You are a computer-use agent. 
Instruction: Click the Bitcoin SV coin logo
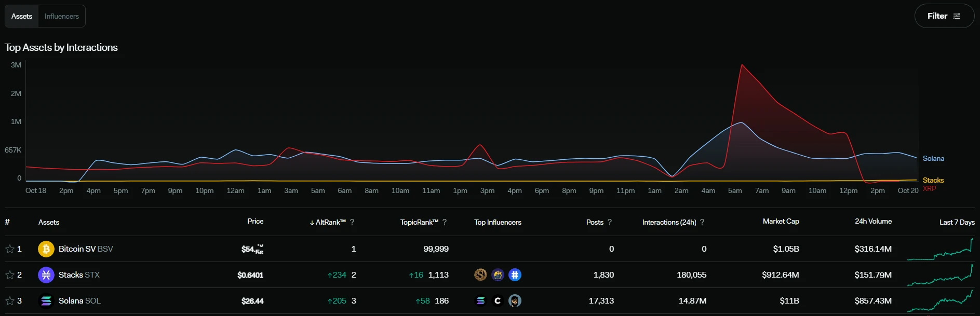[x=46, y=249]
